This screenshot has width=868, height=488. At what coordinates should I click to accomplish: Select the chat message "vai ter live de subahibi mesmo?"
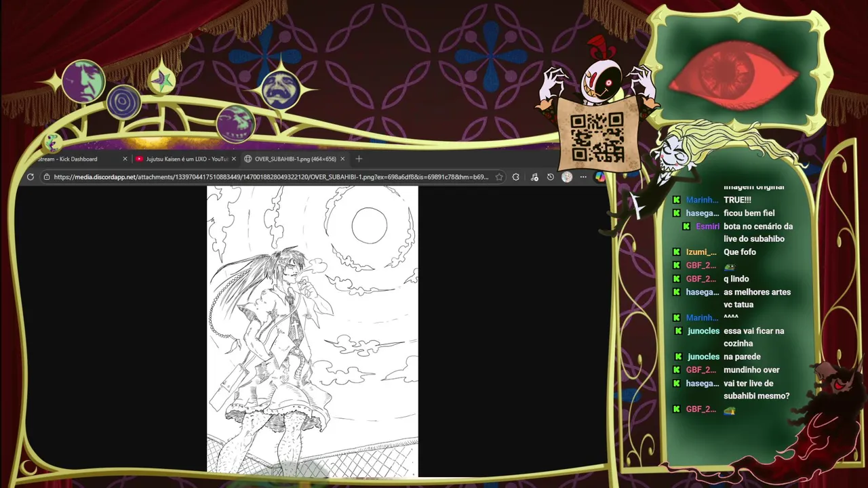point(757,390)
